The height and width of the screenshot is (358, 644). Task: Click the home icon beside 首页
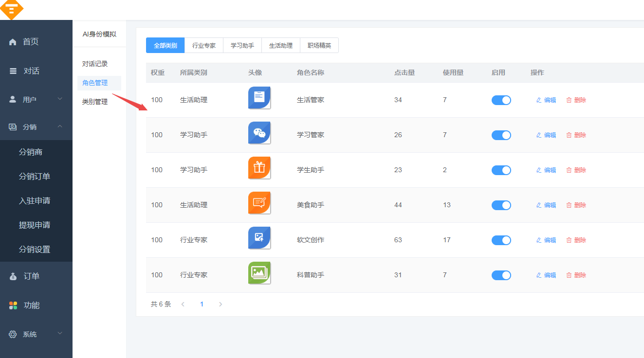13,42
